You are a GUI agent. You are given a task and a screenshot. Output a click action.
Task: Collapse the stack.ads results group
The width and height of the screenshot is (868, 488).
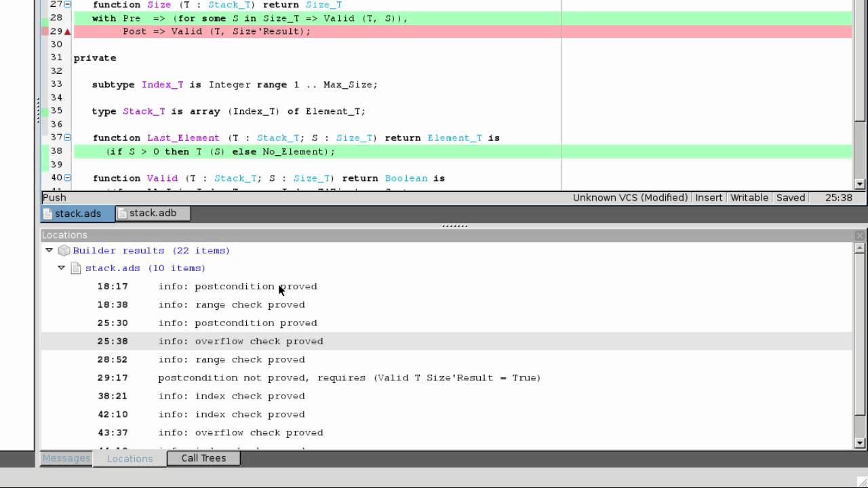tap(61, 268)
